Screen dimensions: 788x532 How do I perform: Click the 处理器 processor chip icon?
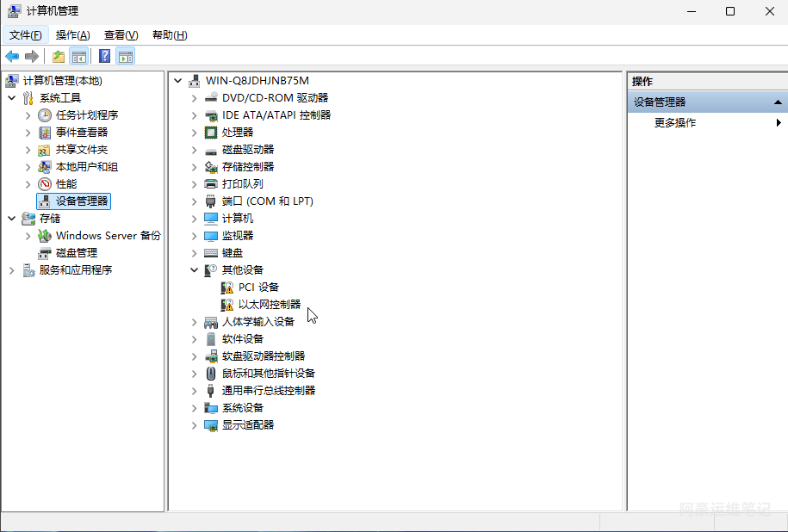211,133
